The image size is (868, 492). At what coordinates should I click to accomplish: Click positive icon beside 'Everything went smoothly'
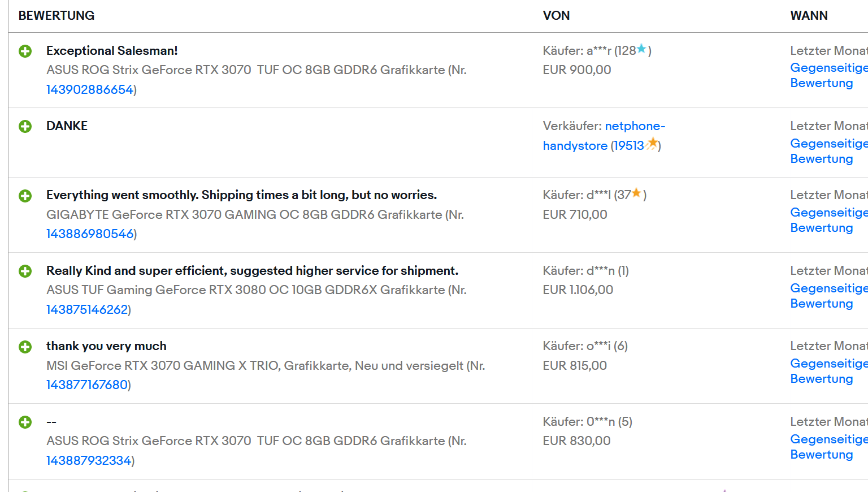click(25, 196)
